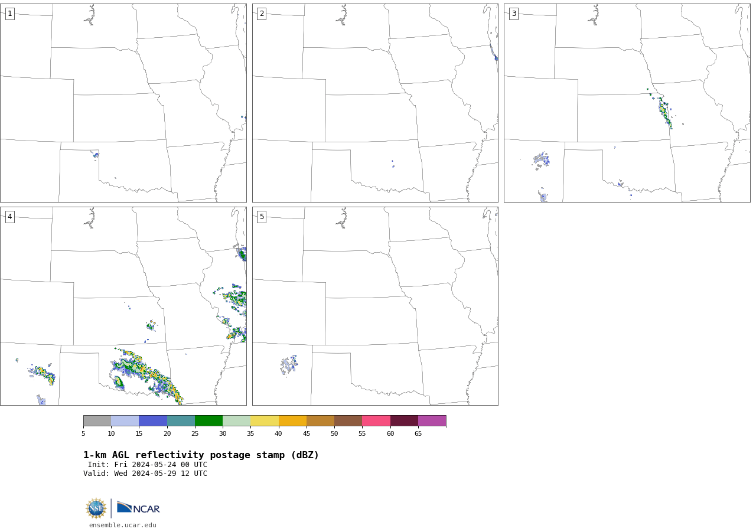Click the light blue 10-15 dBZ swatch

point(125,420)
